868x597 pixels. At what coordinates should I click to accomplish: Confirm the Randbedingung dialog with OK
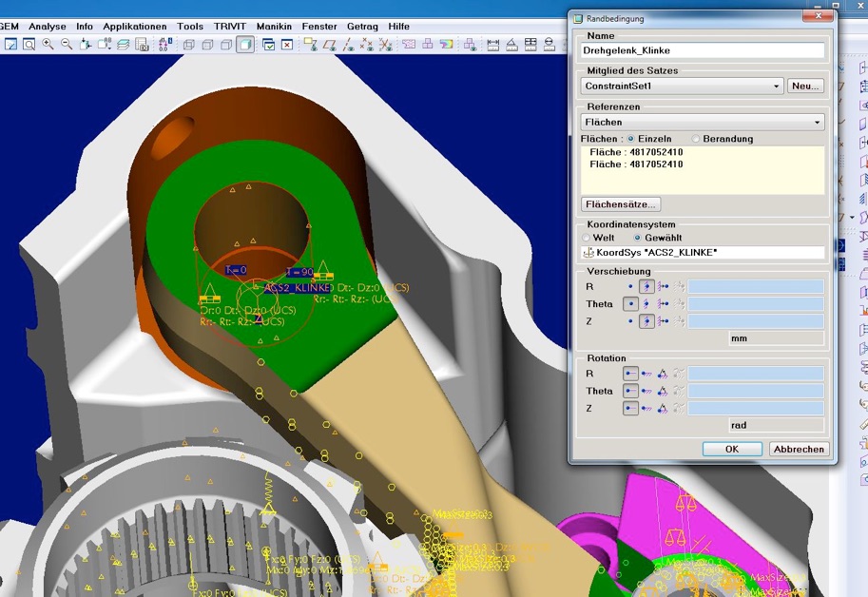pyautogui.click(x=732, y=450)
